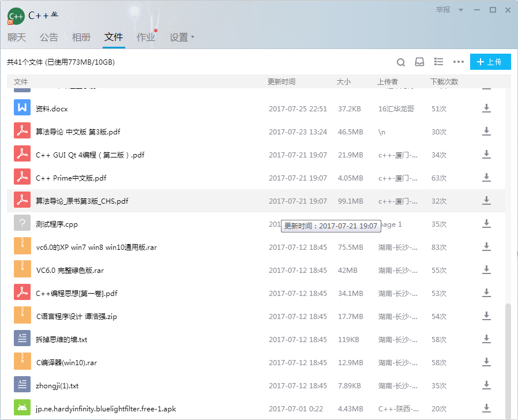Click unknown file icon of 测试程序.cpp
This screenshot has width=518, height=420.
click(22, 223)
